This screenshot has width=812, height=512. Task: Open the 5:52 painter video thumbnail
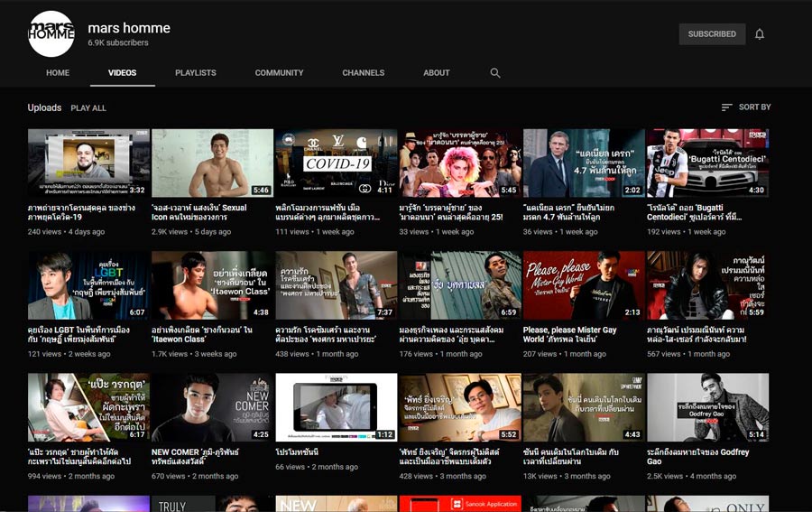point(460,407)
